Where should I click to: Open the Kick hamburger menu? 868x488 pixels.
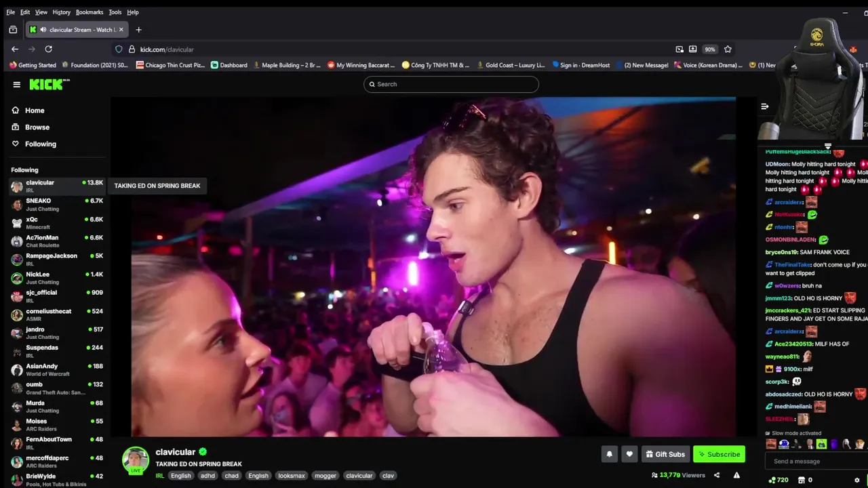[x=16, y=85]
